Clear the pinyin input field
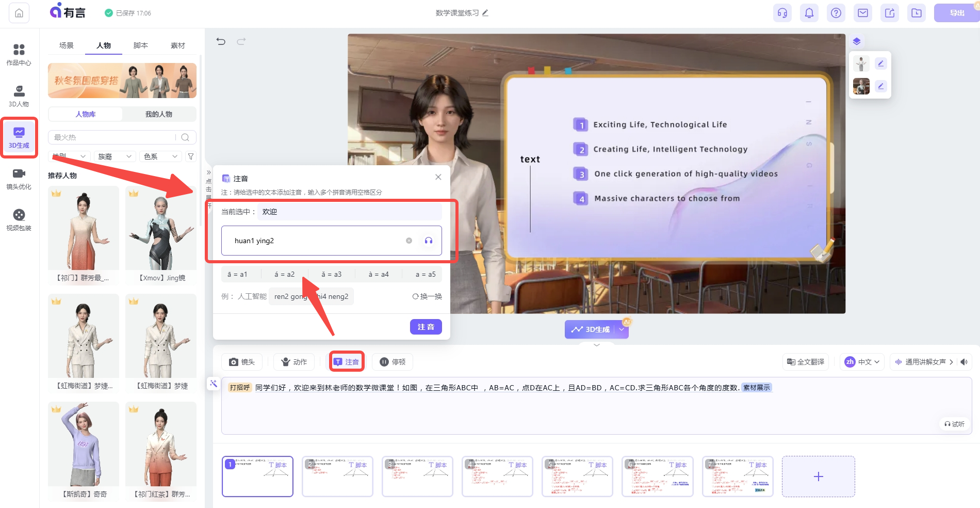The image size is (980, 508). pyautogui.click(x=409, y=241)
